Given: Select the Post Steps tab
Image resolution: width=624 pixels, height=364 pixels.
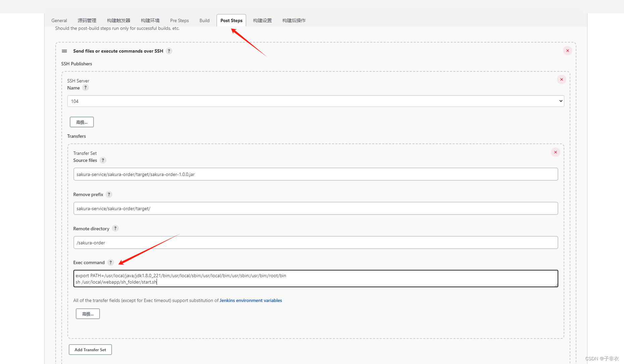Looking at the screenshot, I should pos(231,20).
